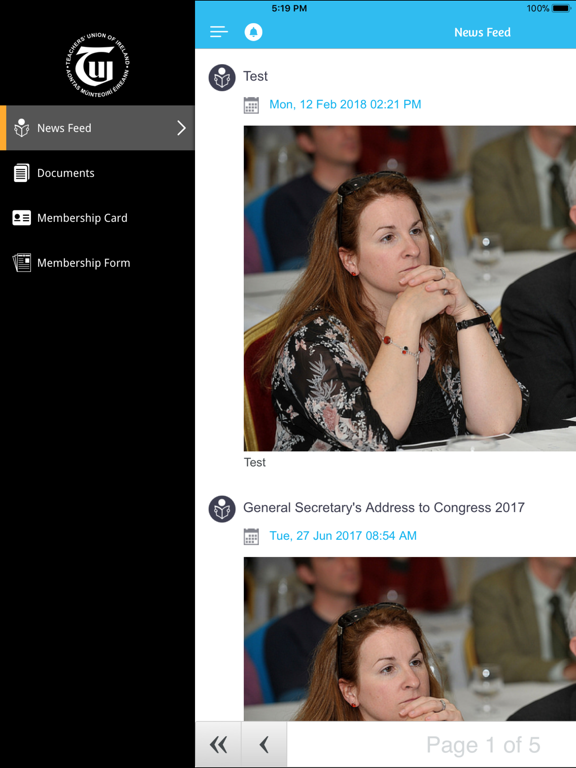Click the 5:19 PM status bar clock
This screenshot has width=576, height=768.
[289, 8]
